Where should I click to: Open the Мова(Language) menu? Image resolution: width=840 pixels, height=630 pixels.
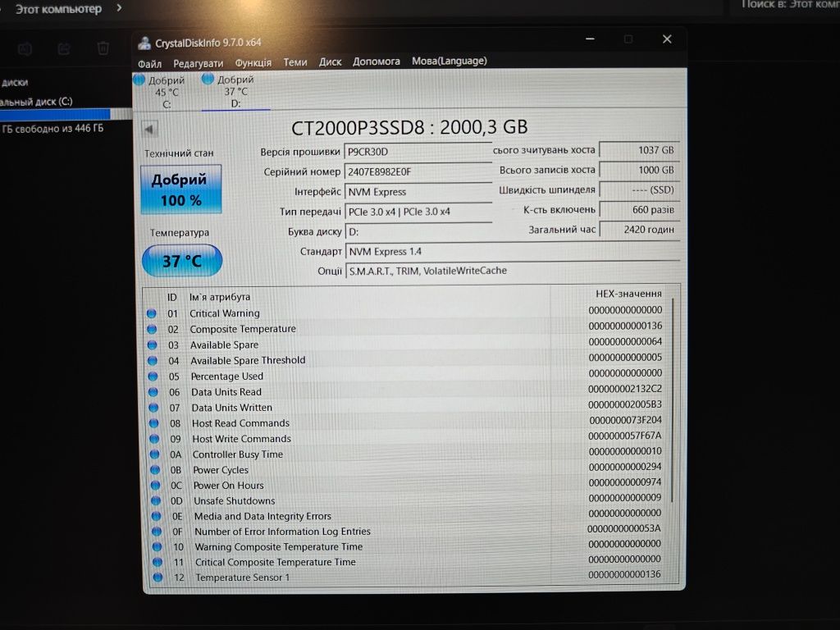tap(449, 61)
